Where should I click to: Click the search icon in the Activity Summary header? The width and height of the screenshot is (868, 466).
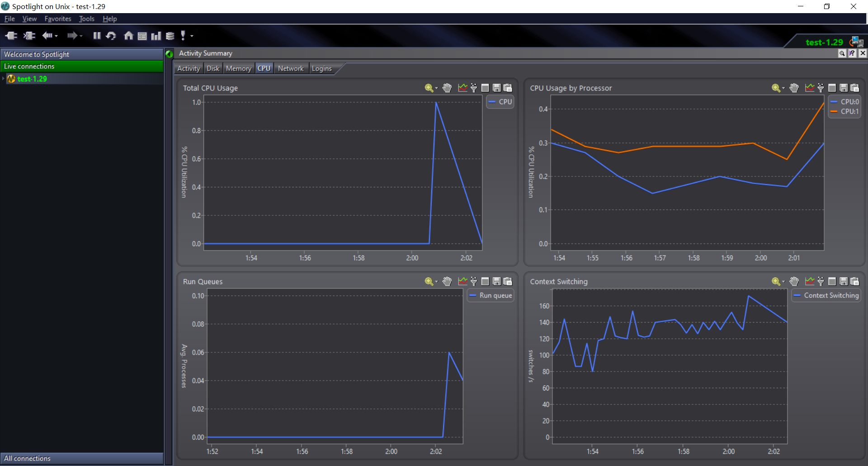(842, 53)
